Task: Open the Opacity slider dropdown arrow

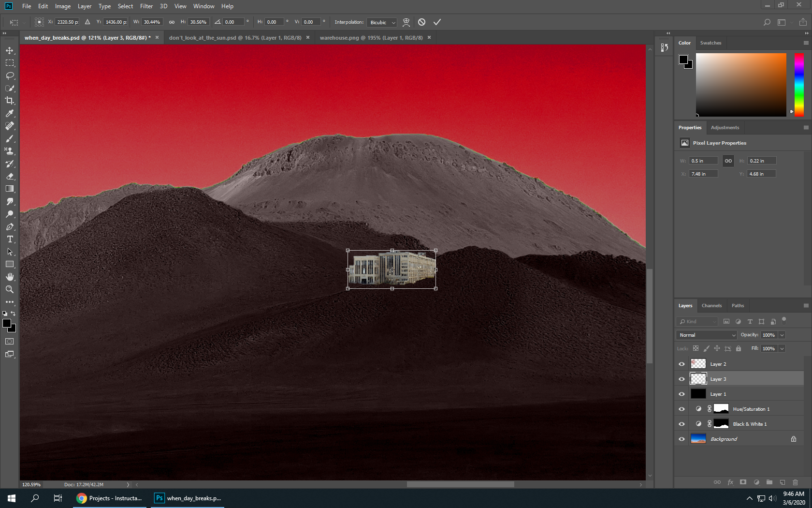Action: click(782, 335)
